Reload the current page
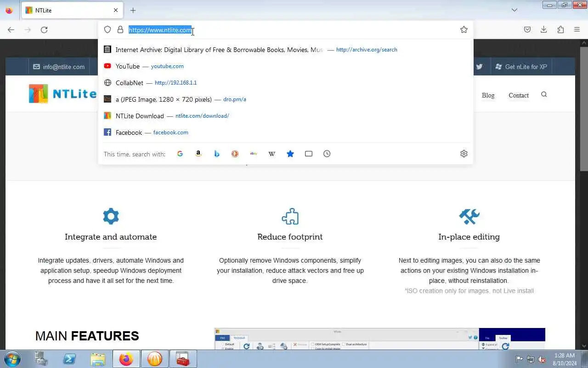The image size is (588, 368). [44, 30]
